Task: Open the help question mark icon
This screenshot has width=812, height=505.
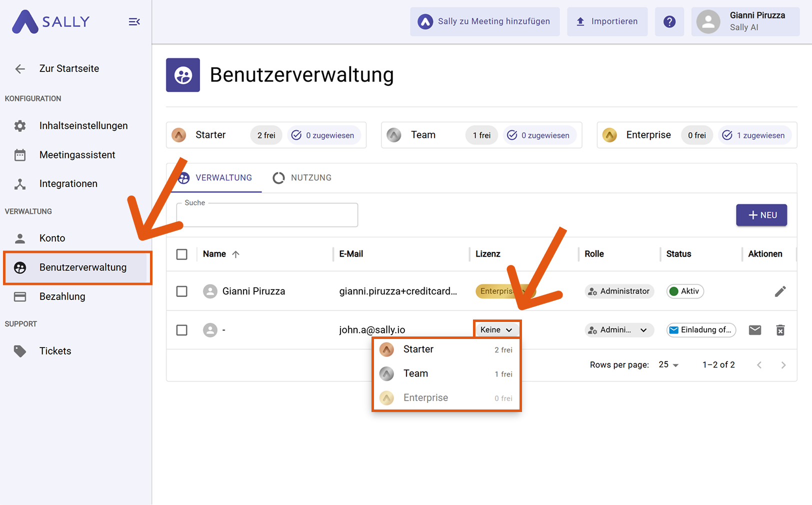Action: 669,21
